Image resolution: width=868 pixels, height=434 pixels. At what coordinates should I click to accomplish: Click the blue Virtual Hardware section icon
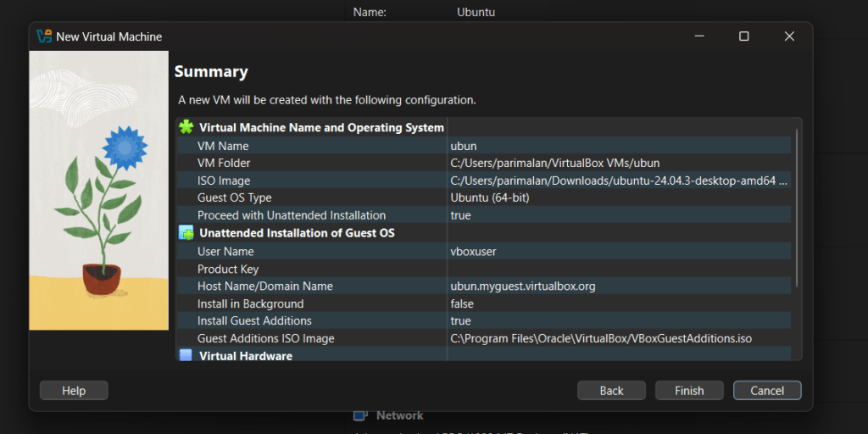(x=186, y=356)
